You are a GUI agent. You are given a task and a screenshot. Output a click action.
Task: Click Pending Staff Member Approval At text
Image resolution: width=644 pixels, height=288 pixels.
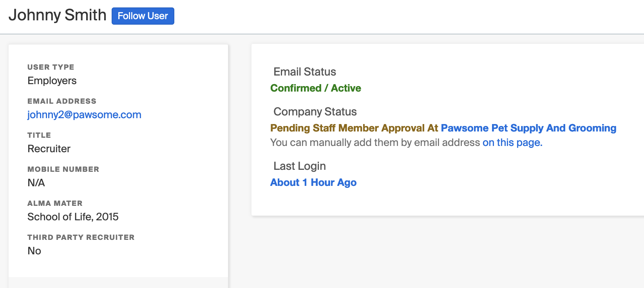pos(354,128)
